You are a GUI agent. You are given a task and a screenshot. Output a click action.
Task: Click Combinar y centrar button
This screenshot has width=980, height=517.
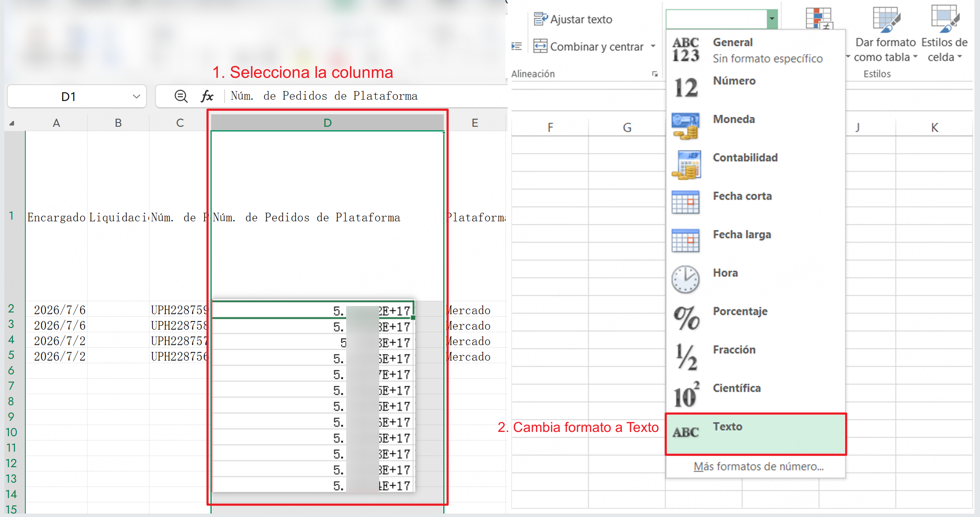589,46
